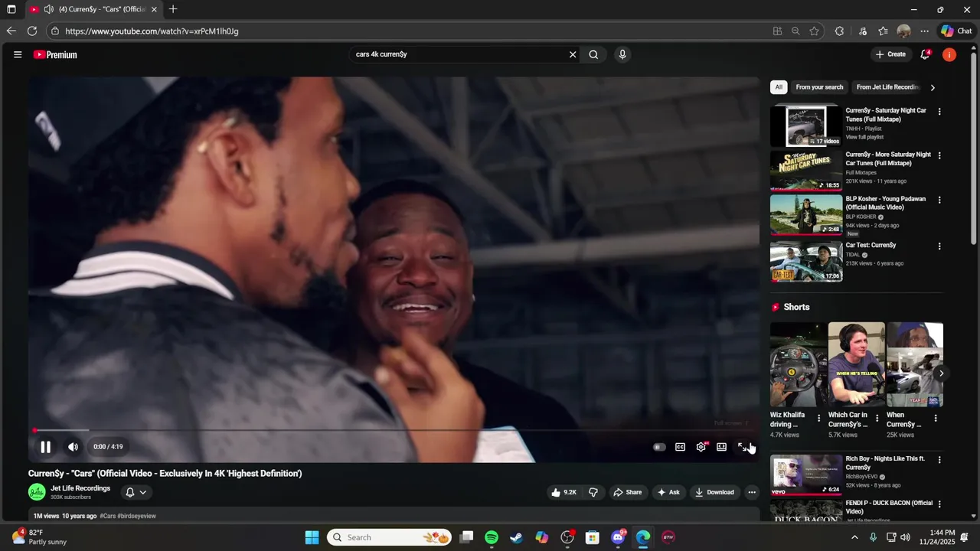980x551 pixels.
Task: Open Edge Settings and more menu
Action: pos(925,31)
